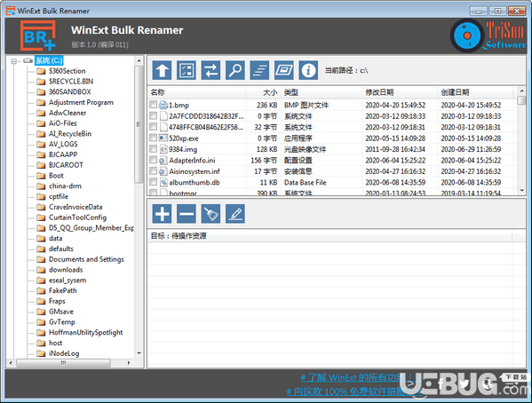Select the CraveInvoiceData folder
Image resolution: width=532 pixels, height=403 pixels.
(x=75, y=207)
